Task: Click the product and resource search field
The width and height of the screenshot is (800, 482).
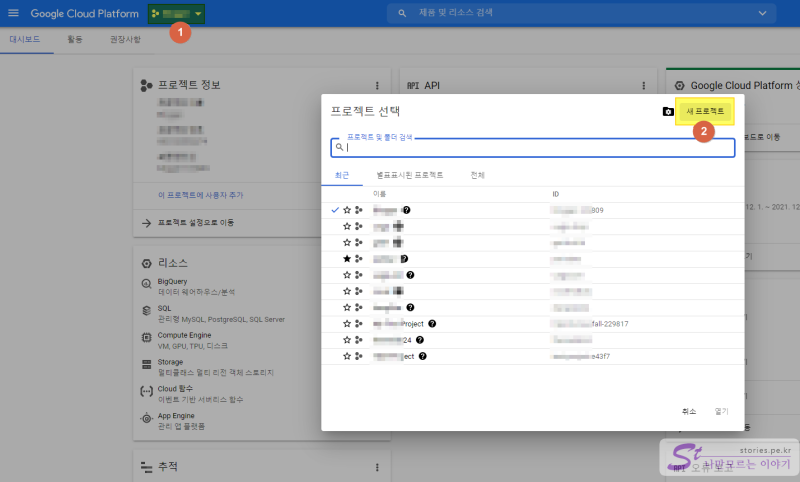Action: 582,13
